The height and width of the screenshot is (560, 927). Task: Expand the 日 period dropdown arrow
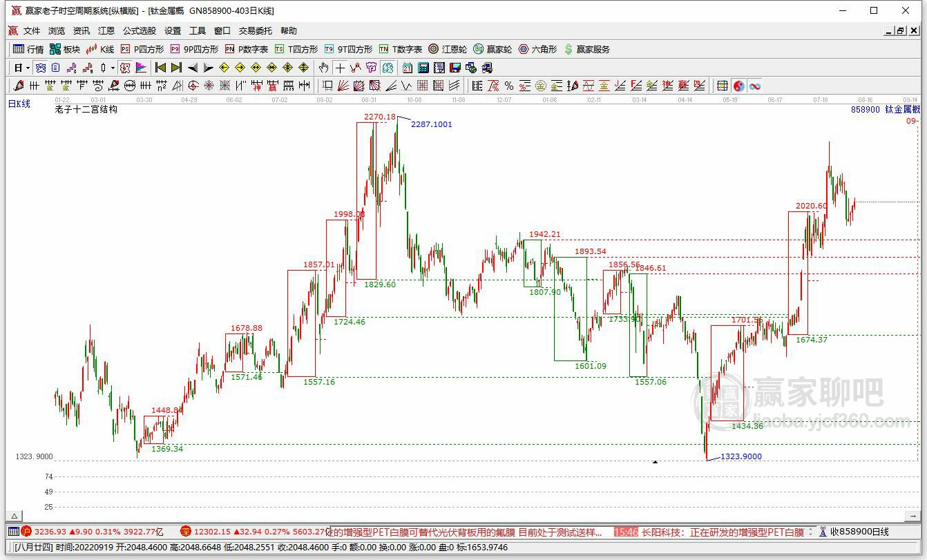(x=28, y=68)
